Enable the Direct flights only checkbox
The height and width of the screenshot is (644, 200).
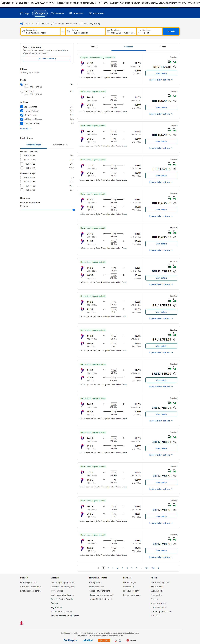point(81,24)
